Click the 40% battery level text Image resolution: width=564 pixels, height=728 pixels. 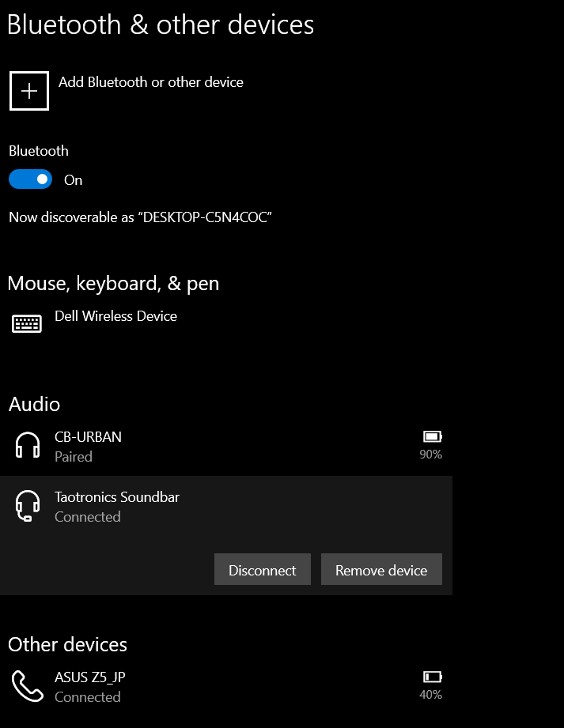point(430,695)
